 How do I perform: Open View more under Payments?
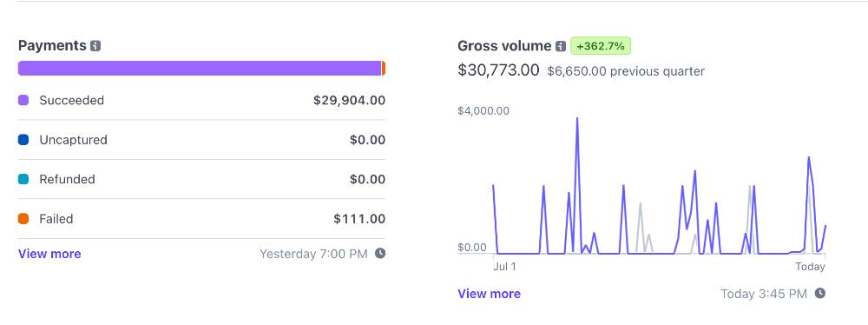[49, 254]
